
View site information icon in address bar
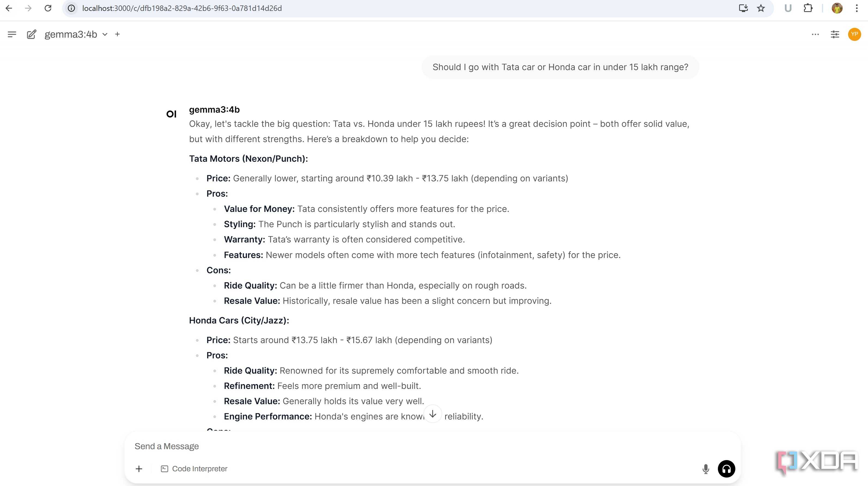tap(71, 8)
